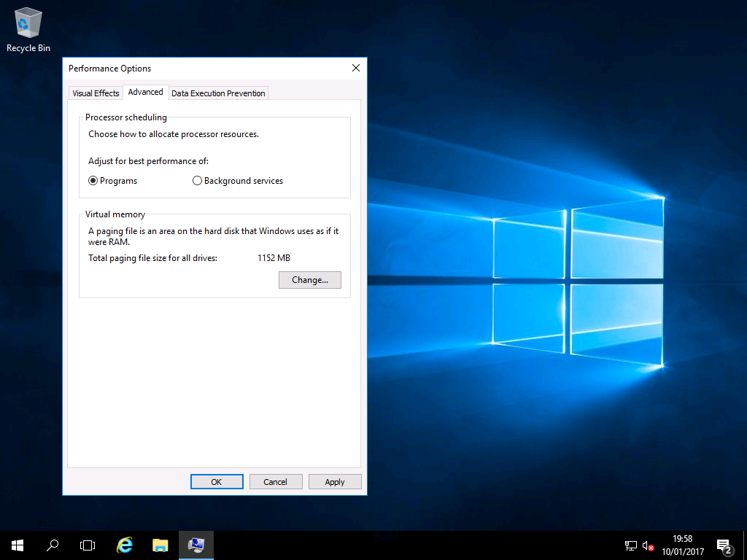Viewport: 747px width, 560px height.
Task: Open the Data Execution Prevention tab
Action: click(x=218, y=93)
